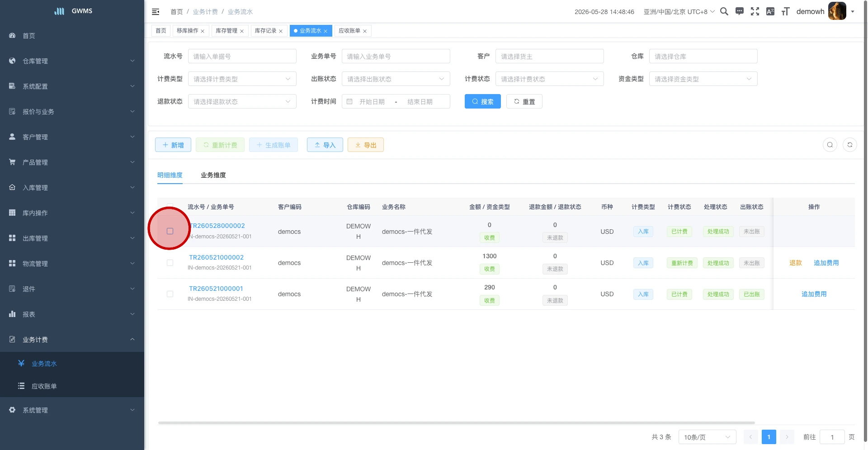
Task: Check the row TR260528000002 checkbox
Action: tap(170, 231)
